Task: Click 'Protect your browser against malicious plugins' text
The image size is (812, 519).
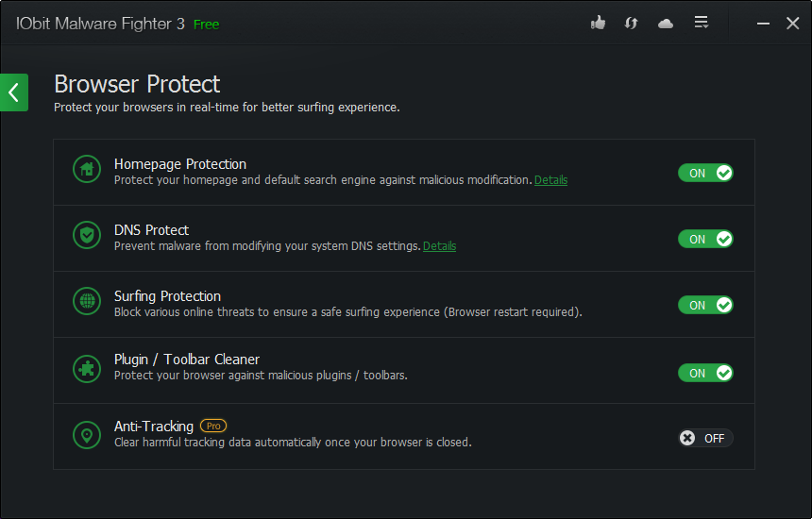Action: click(x=261, y=376)
